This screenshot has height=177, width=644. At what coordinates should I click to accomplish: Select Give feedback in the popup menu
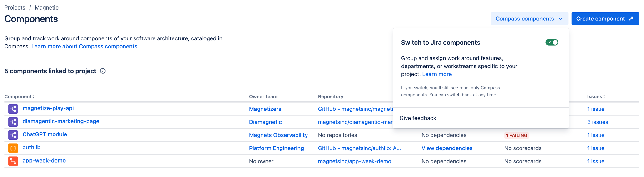418,118
